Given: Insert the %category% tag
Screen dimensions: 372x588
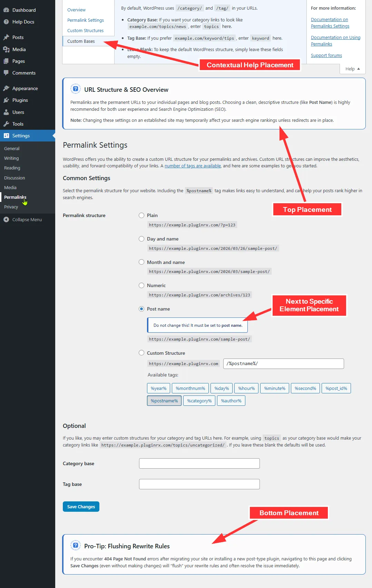Looking at the screenshot, I should (x=199, y=401).
